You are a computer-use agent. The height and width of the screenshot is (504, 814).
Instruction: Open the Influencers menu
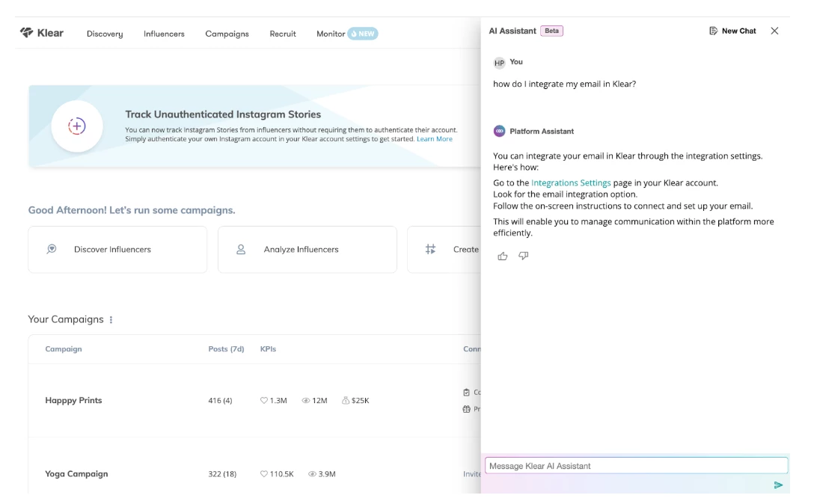coord(164,34)
